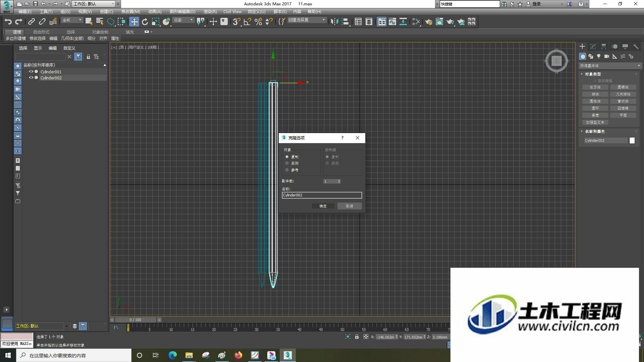Screen dimensions: 644x362
Task: Open the 视图 reference coordinate dropdown
Action: (183, 20)
